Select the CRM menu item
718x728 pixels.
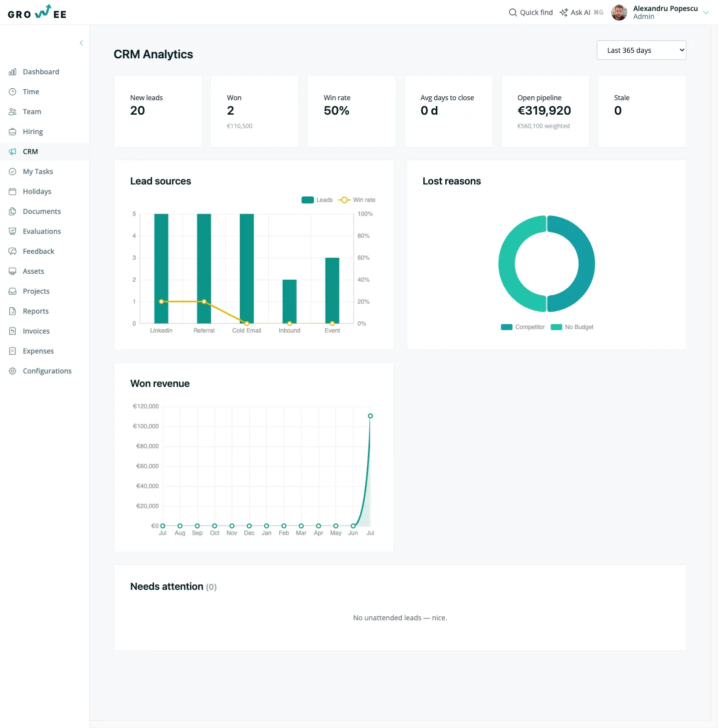pos(30,152)
